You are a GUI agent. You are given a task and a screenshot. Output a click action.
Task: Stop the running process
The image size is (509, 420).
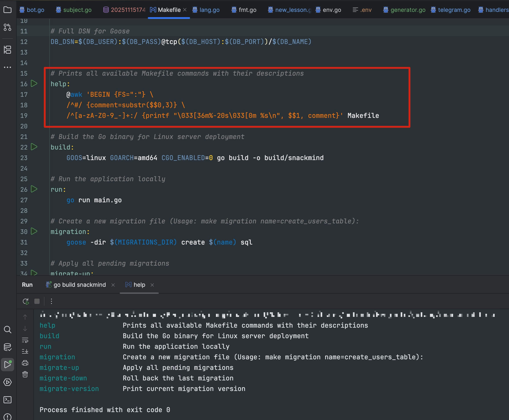37,301
